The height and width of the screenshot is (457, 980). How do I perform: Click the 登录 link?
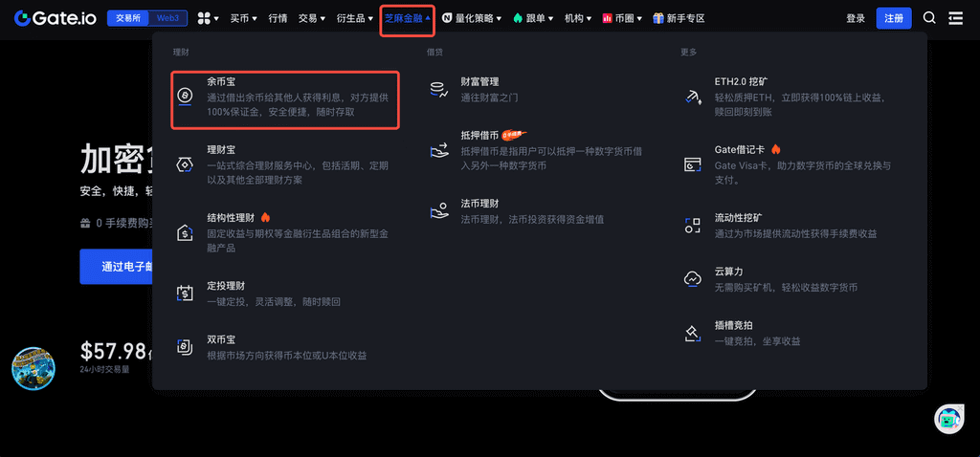click(856, 18)
